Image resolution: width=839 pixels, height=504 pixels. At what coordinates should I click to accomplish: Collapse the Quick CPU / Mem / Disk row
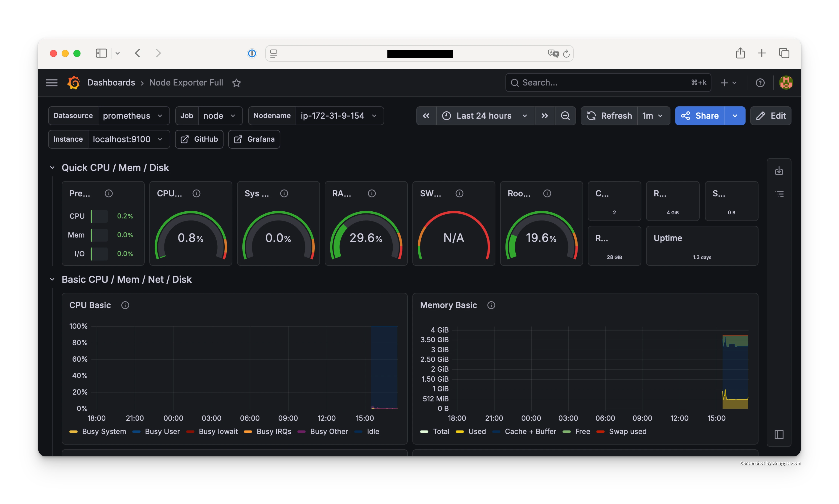pyautogui.click(x=52, y=167)
